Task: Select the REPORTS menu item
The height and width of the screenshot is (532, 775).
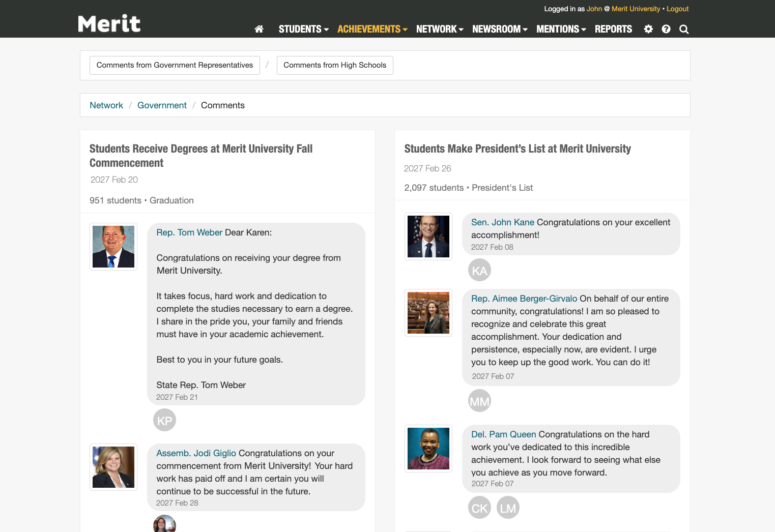Action: pos(613,29)
